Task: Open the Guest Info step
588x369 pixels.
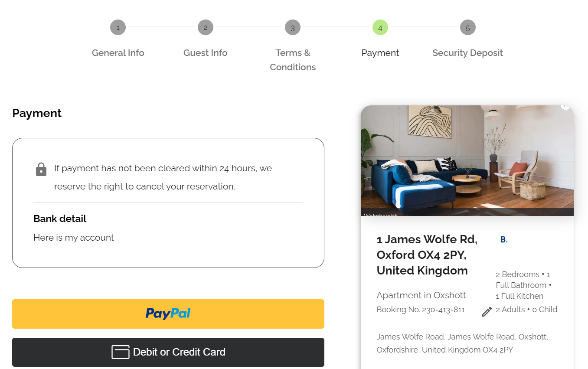Action: [x=206, y=53]
